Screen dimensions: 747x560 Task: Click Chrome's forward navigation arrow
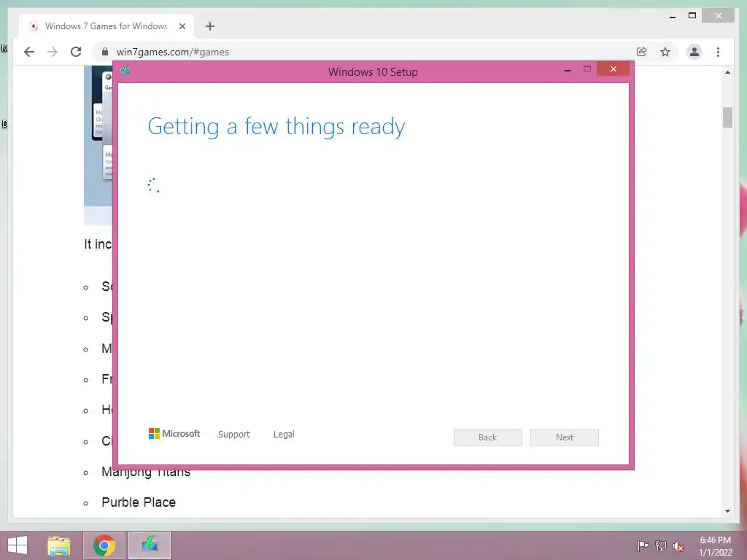click(x=53, y=52)
